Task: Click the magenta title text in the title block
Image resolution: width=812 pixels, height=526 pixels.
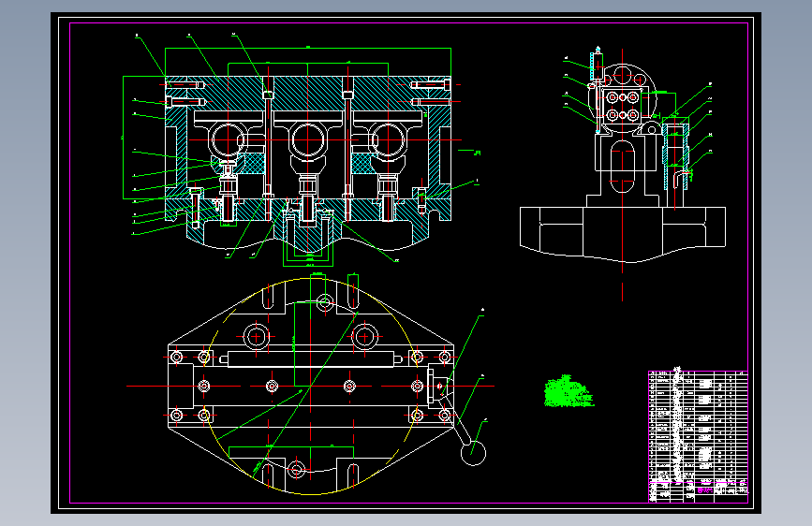Action: click(x=705, y=489)
